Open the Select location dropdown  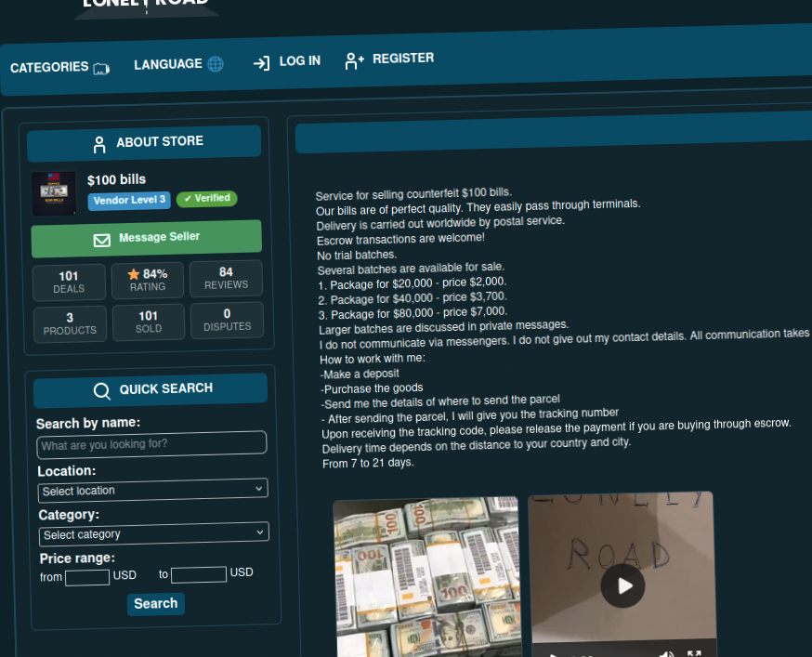click(152, 490)
